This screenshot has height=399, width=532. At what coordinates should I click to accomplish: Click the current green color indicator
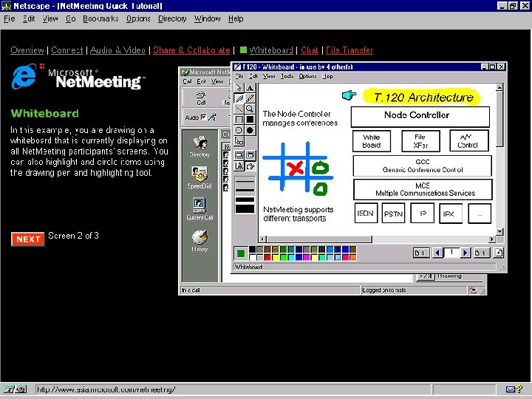[x=241, y=253]
